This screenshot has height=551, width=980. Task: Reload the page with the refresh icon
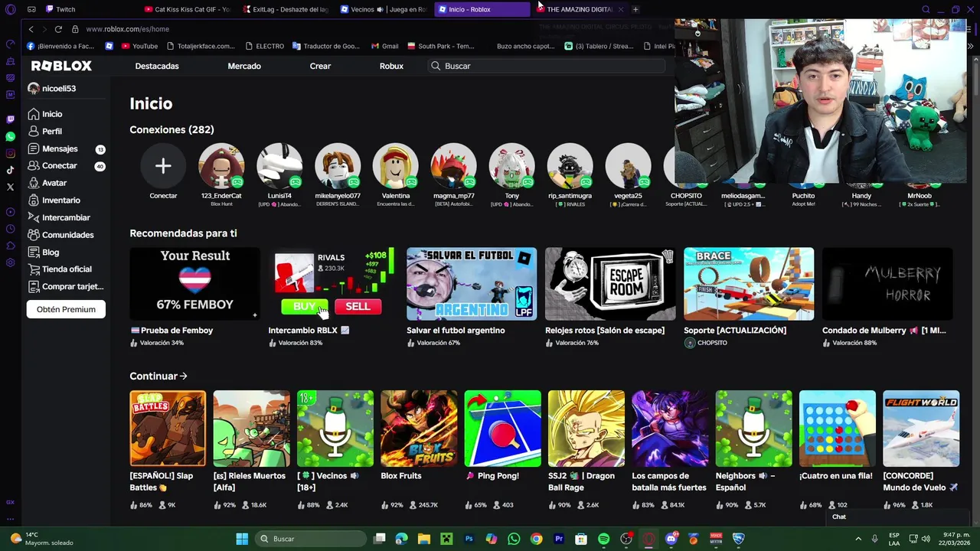click(58, 29)
